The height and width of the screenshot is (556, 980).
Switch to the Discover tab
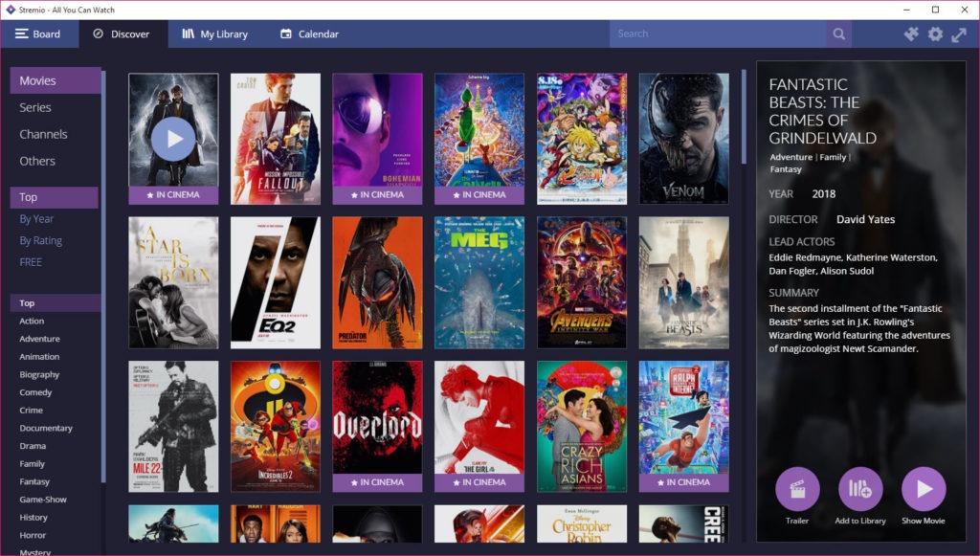click(123, 33)
